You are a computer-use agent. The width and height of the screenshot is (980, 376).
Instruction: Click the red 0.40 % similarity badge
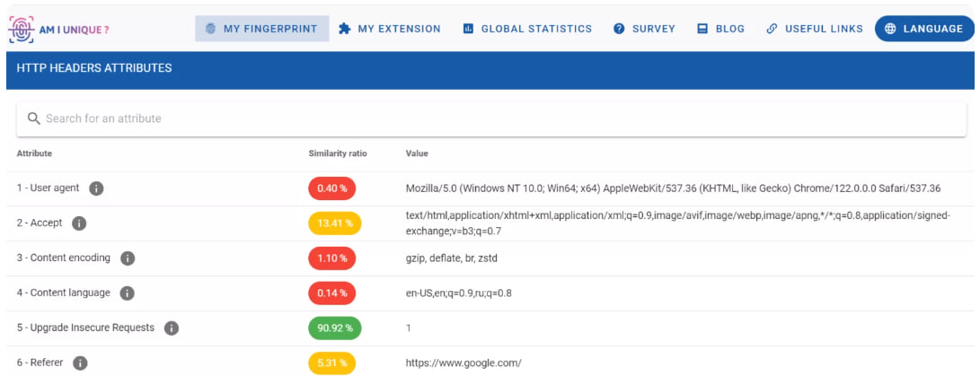332,188
